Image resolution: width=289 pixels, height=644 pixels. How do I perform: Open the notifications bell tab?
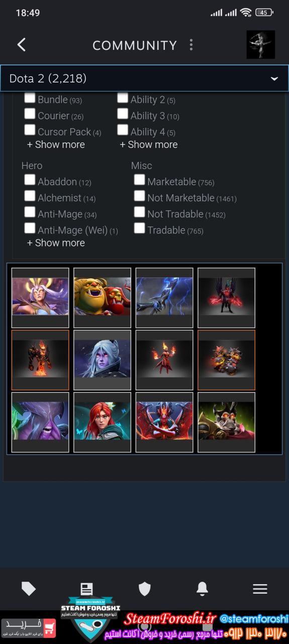click(202, 589)
